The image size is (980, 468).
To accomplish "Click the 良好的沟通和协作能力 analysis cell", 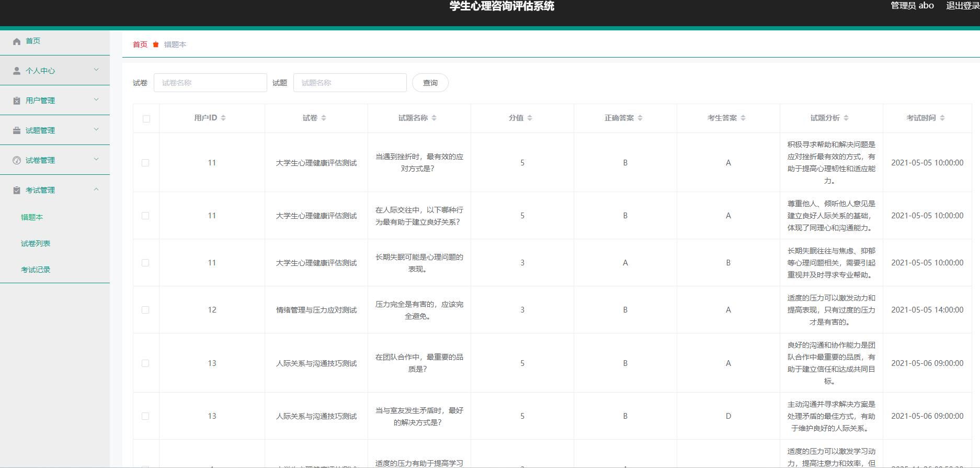I will click(x=831, y=363).
